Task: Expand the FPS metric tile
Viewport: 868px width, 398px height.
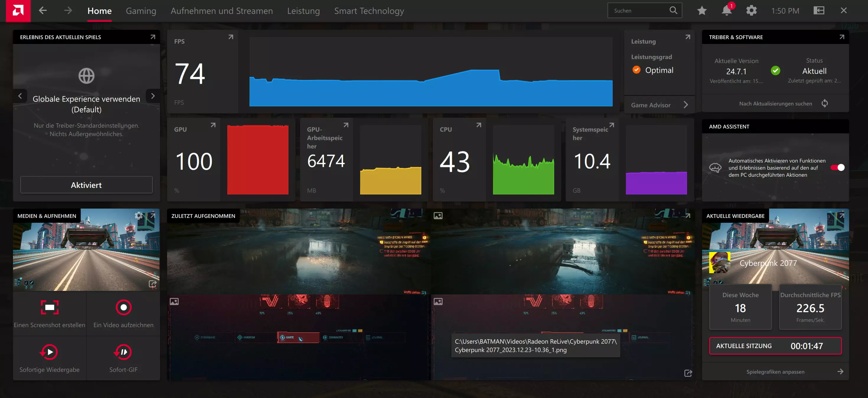Action: pos(231,37)
